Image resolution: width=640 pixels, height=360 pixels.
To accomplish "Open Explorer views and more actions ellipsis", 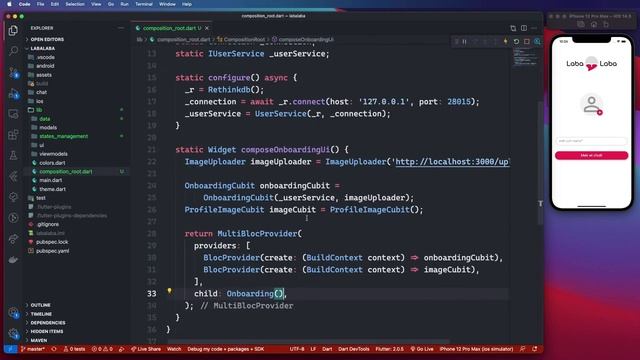I will tap(121, 28).
